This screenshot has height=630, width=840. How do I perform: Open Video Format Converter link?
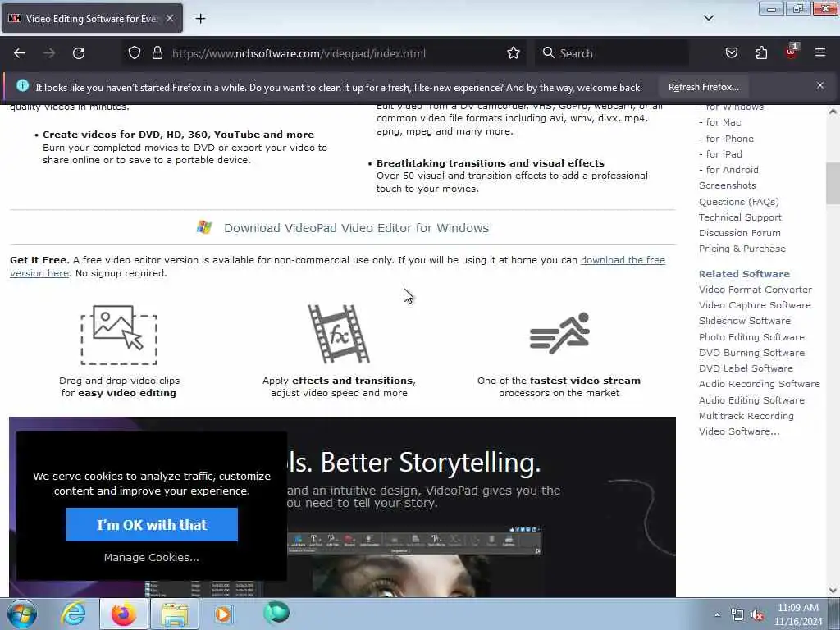pyautogui.click(x=756, y=290)
